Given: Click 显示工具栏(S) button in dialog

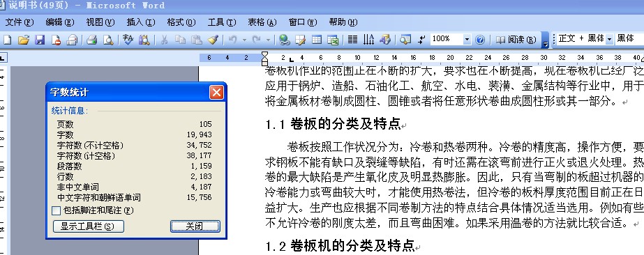Looking at the screenshot, I should click(89, 226).
